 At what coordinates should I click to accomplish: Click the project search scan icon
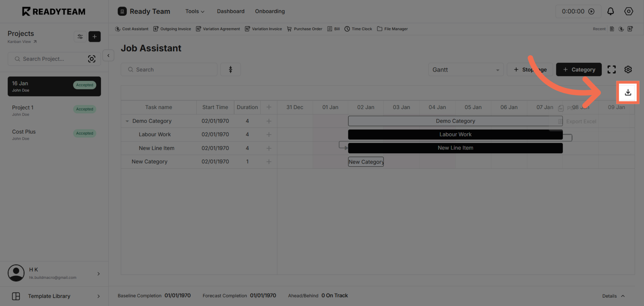pyautogui.click(x=92, y=59)
